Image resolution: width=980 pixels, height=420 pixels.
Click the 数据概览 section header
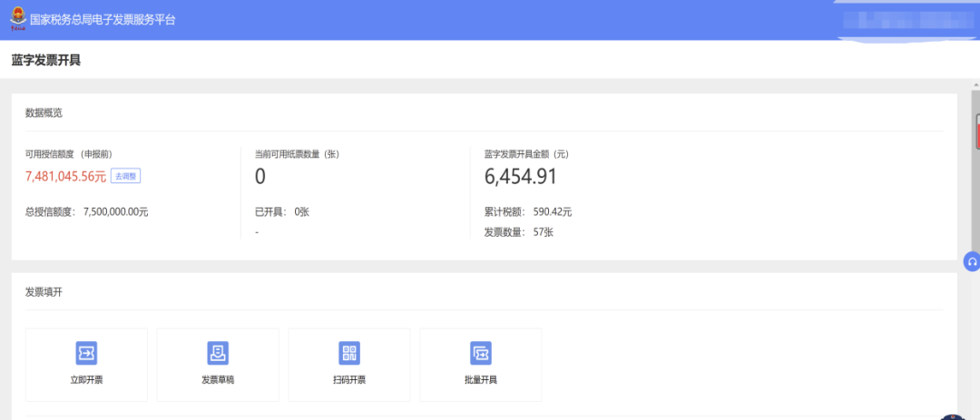click(44, 112)
